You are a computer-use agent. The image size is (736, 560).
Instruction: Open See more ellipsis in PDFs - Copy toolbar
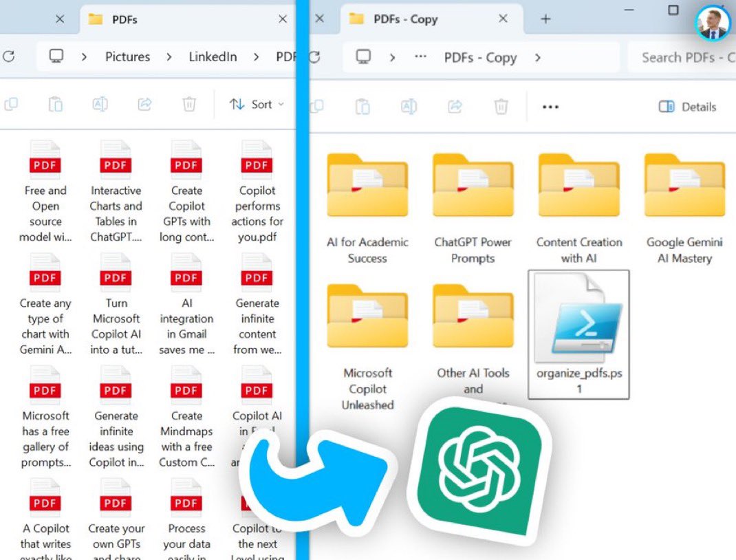click(x=550, y=107)
